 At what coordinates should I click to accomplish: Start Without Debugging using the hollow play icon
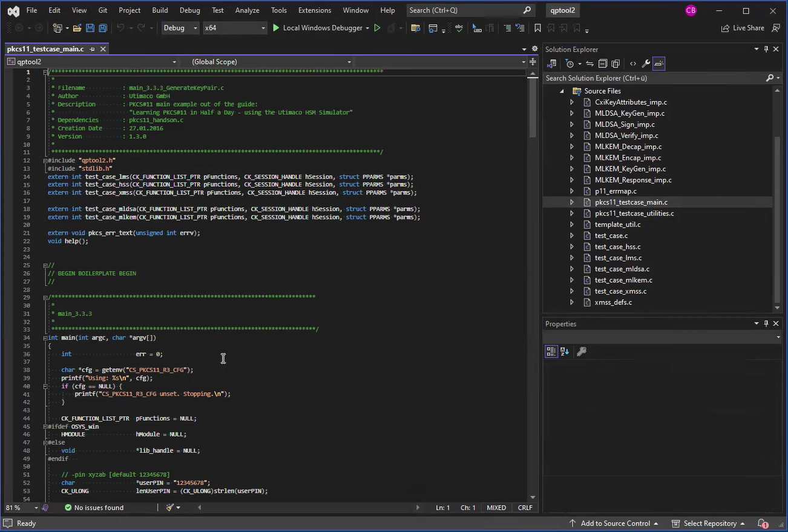tap(377, 28)
